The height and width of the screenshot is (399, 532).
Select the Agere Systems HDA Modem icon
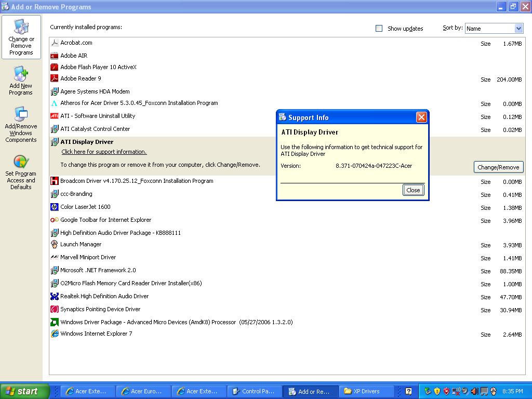click(54, 91)
